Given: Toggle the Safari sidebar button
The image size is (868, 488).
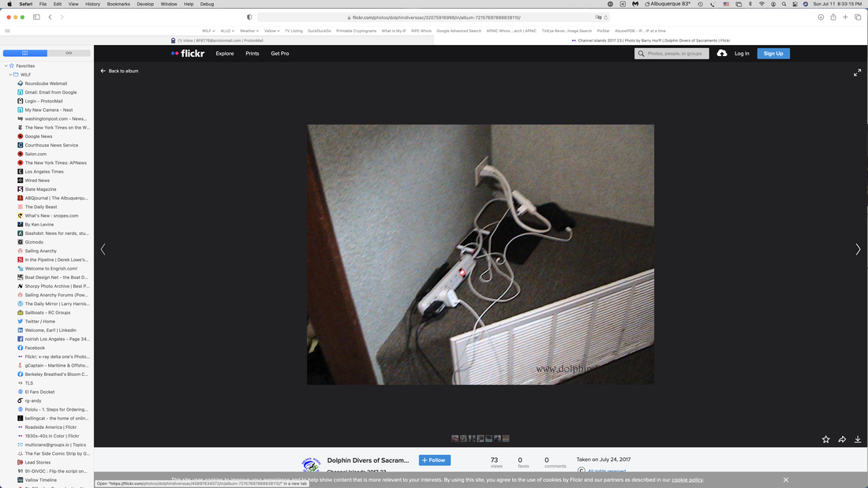Looking at the screenshot, I should (x=36, y=17).
